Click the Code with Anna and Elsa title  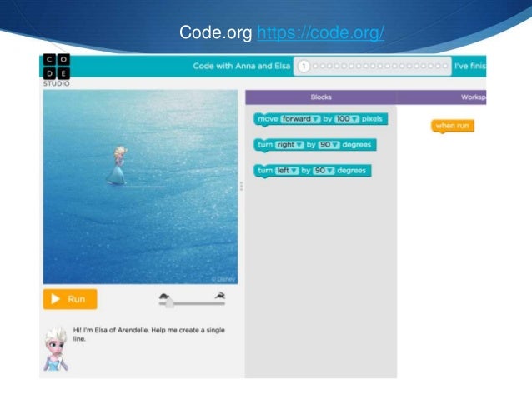pos(241,66)
